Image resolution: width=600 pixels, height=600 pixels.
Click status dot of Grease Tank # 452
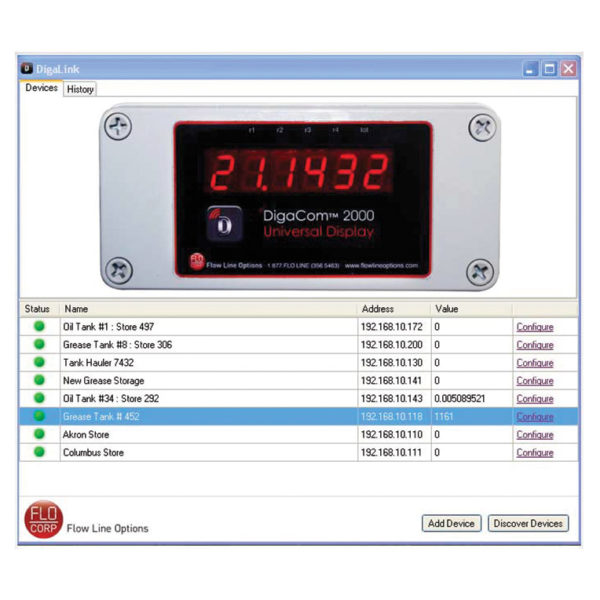tap(39, 416)
